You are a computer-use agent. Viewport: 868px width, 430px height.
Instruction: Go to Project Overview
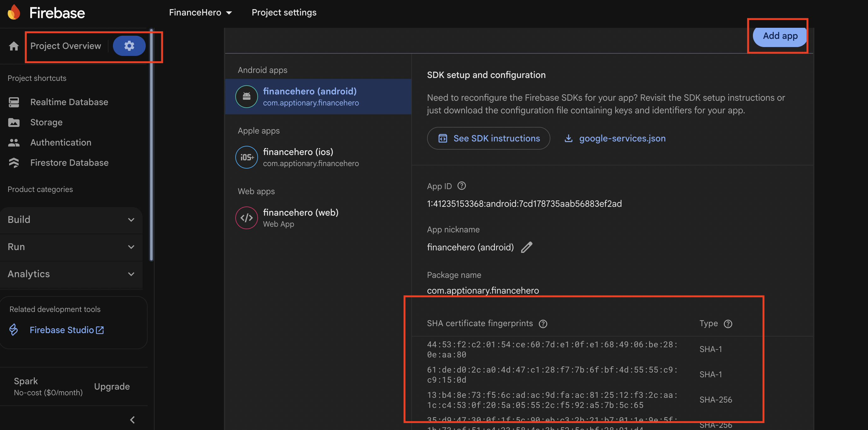click(65, 45)
